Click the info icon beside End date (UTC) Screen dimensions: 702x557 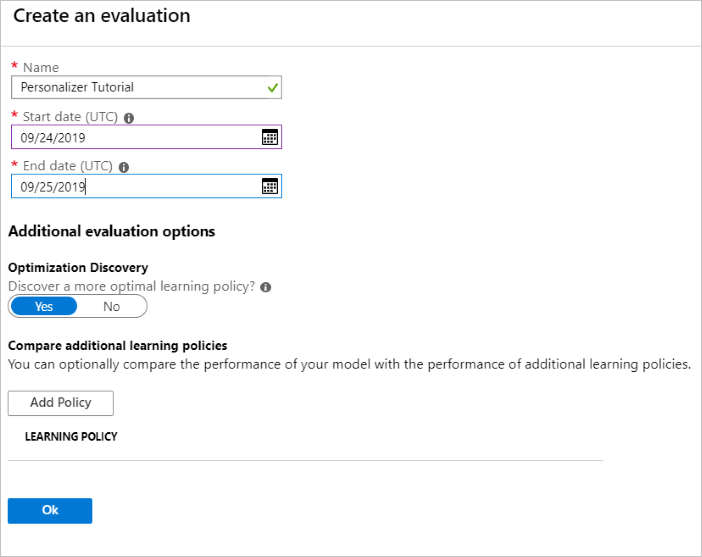124,167
